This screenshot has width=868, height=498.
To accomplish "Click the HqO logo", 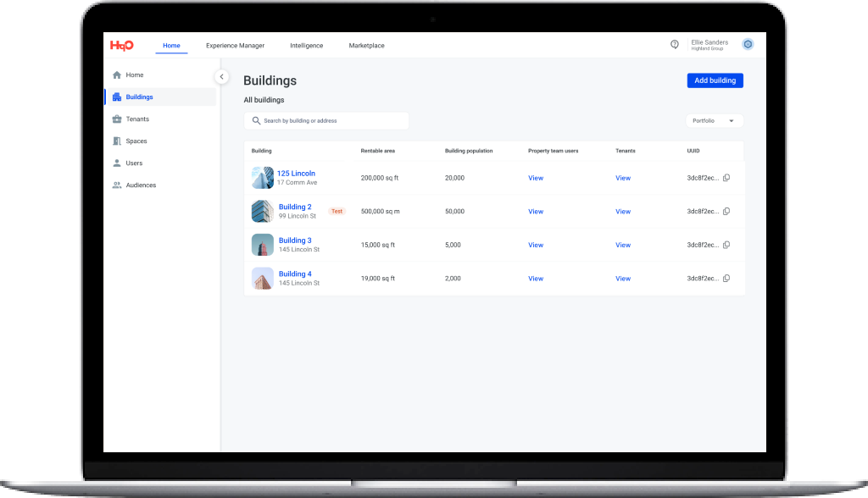I will [x=121, y=46].
